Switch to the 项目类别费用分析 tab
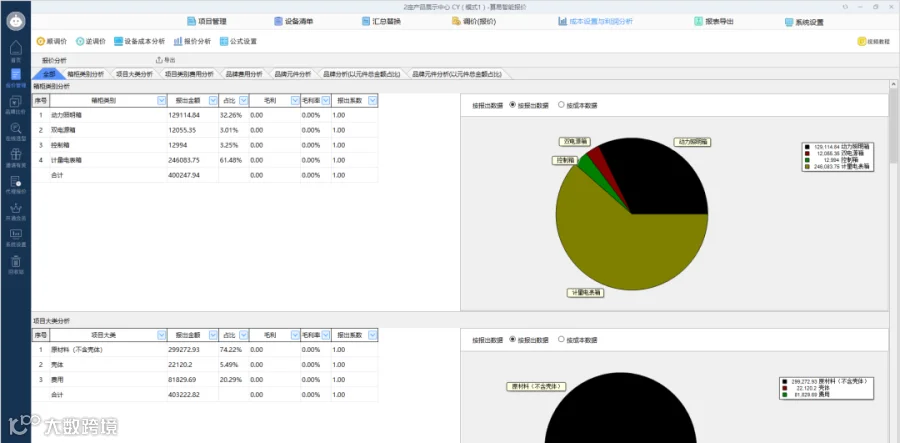This screenshot has height=443, width=900. [189, 74]
